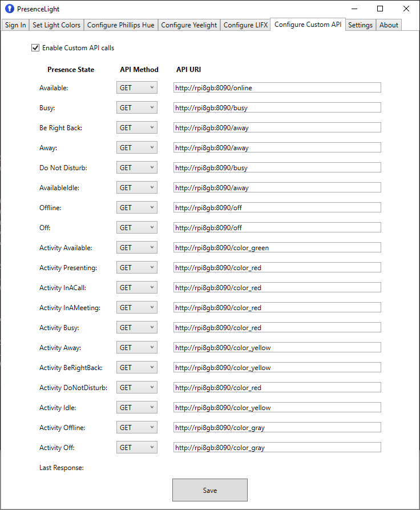Viewport: 420px width, 510px height.
Task: Open the API Method dropdown for Available
Action: pos(137,87)
